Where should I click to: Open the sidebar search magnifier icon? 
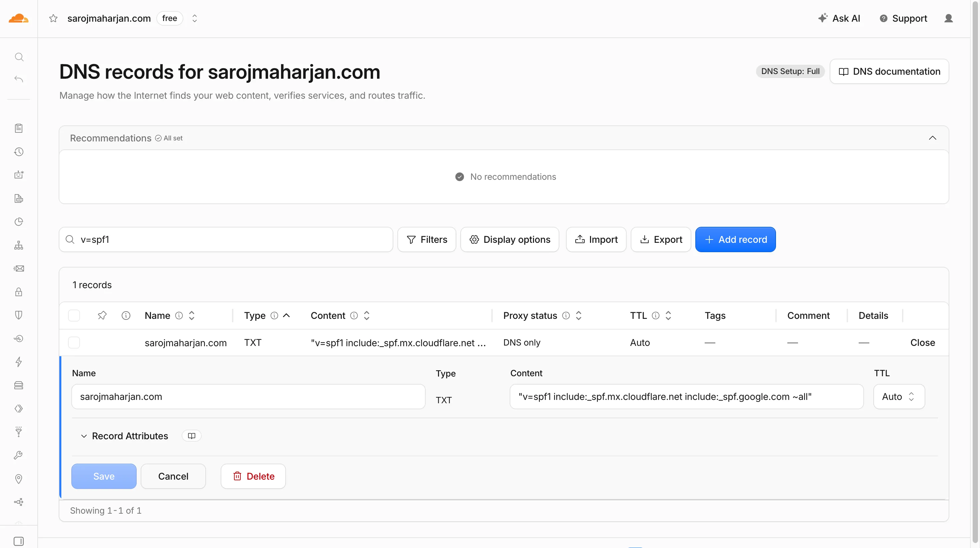pos(19,57)
